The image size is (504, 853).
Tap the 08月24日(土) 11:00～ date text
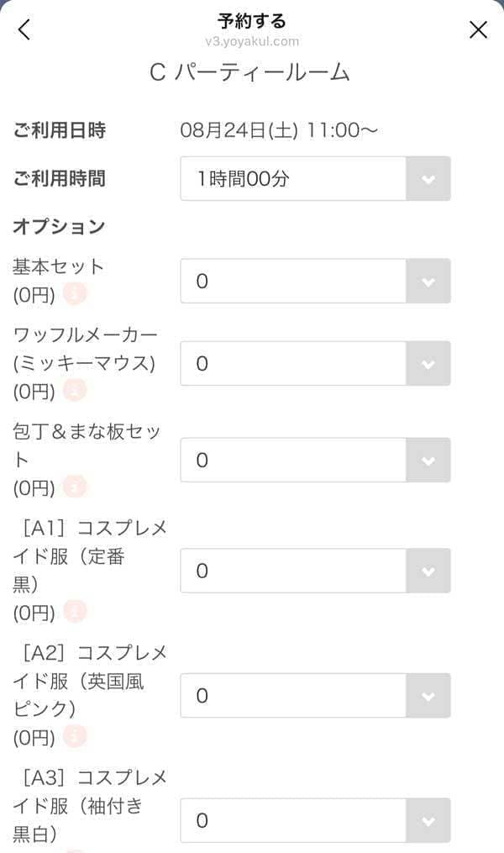280,130
